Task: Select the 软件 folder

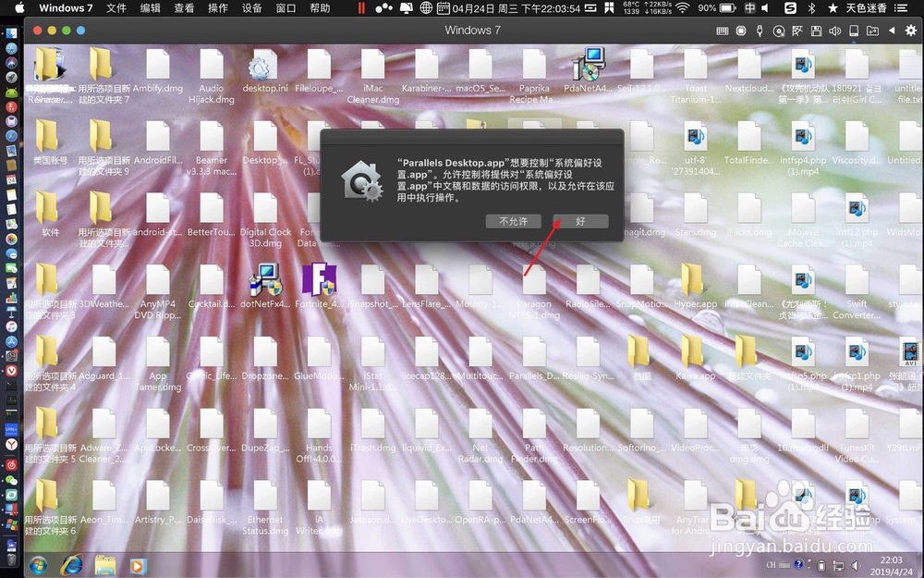Action: click(x=50, y=215)
